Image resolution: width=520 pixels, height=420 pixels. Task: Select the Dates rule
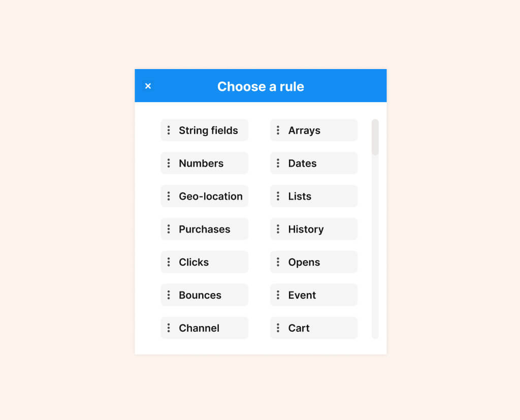(x=302, y=164)
